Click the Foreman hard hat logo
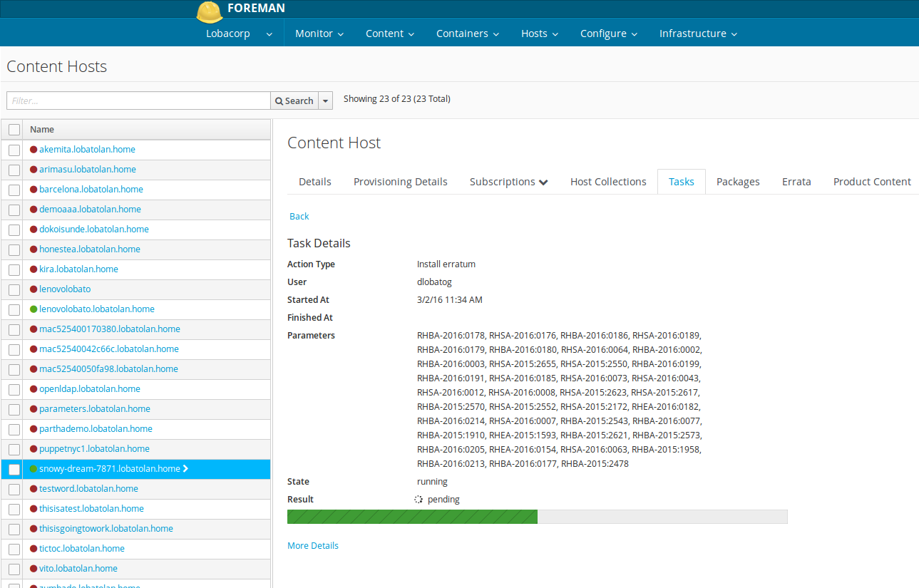 click(x=210, y=11)
